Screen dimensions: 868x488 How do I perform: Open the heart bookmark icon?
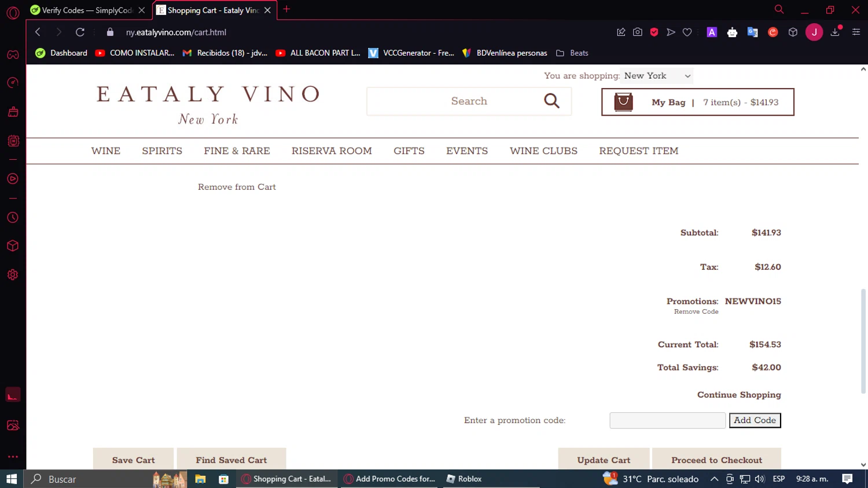[x=687, y=32]
